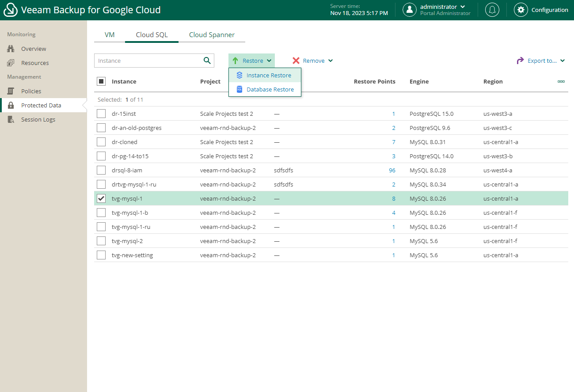Screen dimensions: 574x392
Task: Click the Instance search field
Action: pos(148,61)
